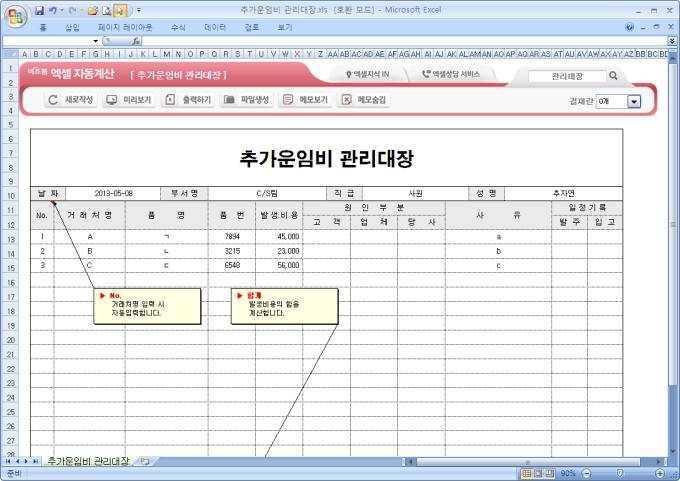The image size is (680, 481).
Task: Select cell with part number 7894
Action: 232,237
